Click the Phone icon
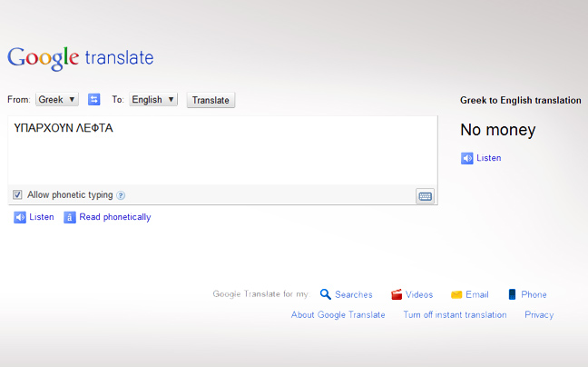Image resolution: width=588 pixels, height=367 pixels. (x=512, y=294)
